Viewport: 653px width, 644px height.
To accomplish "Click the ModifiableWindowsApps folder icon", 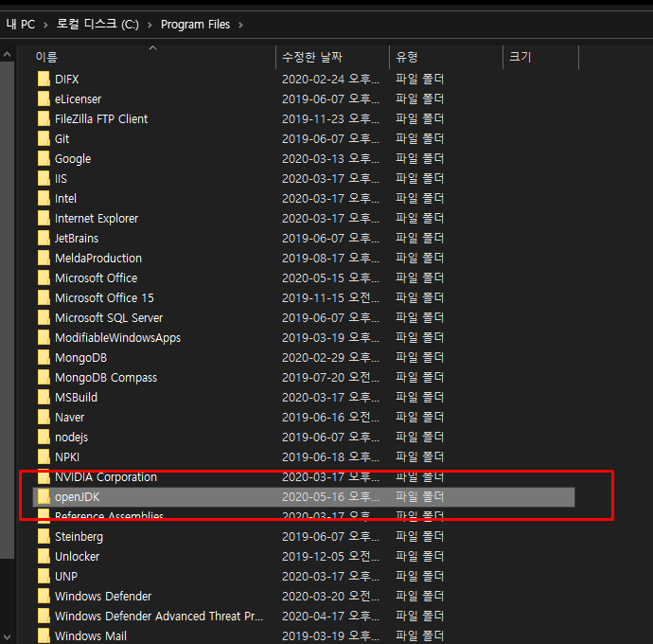I will click(x=44, y=338).
